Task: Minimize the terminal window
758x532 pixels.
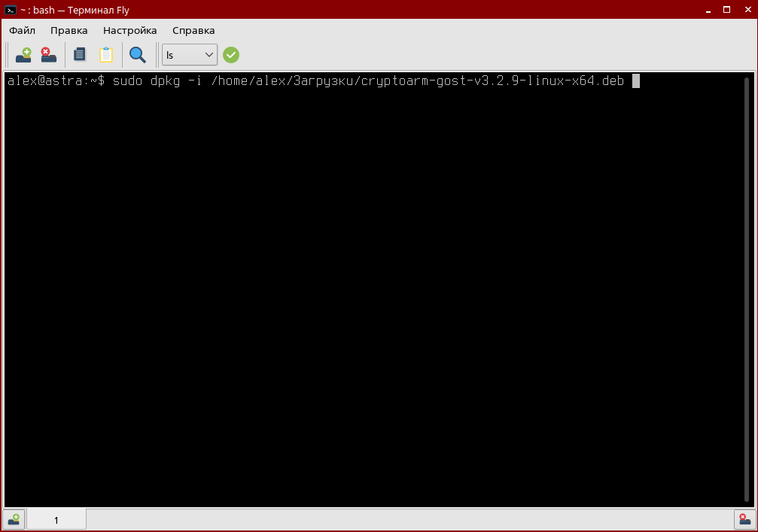Action: click(707, 10)
